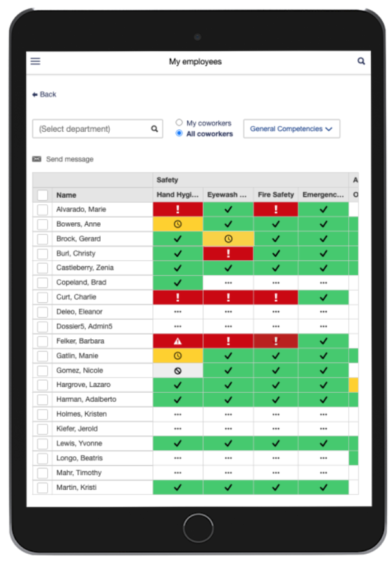
Task: Expand the General Competencies dropdown
Action: pyautogui.click(x=291, y=129)
